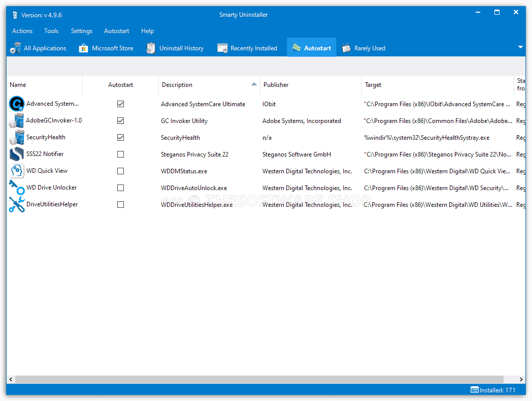Check the DriveUtilitiesHelper autostart box
Screen dimensions: 532x401
tap(120, 205)
